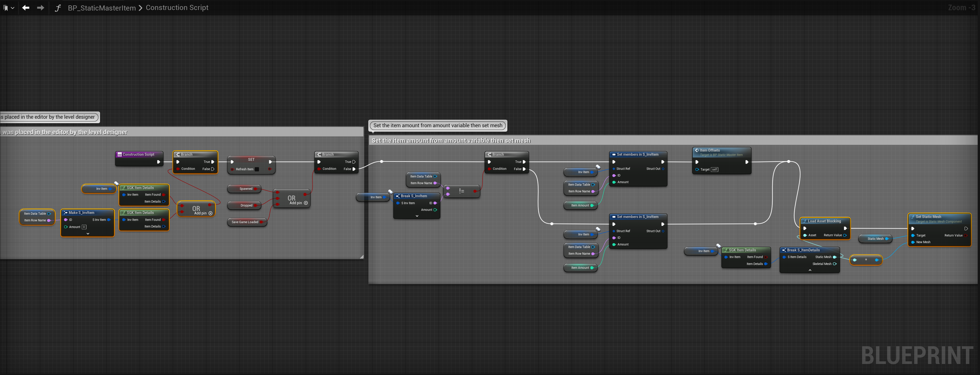This screenshot has height=375, width=980.
Task: Click the forward navigation arrow
Action: (40, 8)
